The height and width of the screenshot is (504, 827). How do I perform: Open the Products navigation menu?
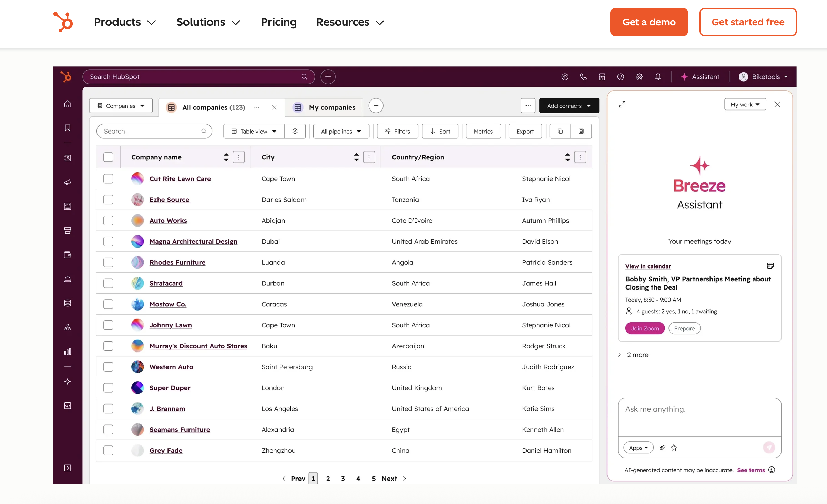point(125,22)
